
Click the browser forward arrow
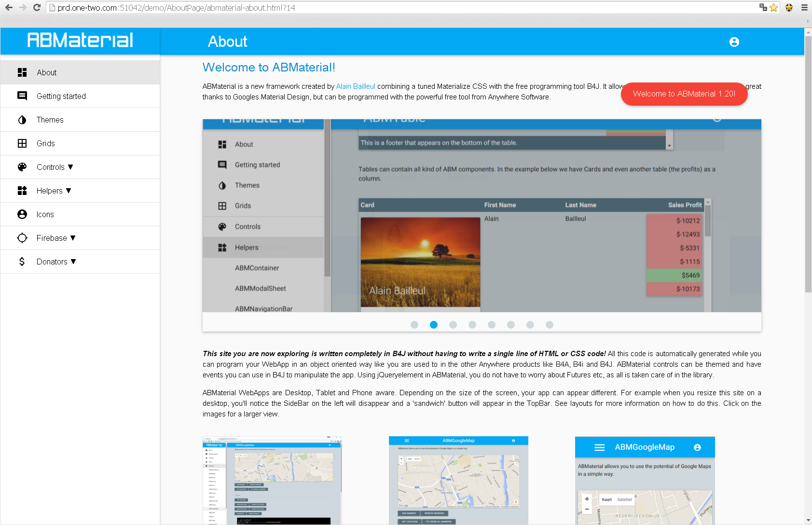23,7
